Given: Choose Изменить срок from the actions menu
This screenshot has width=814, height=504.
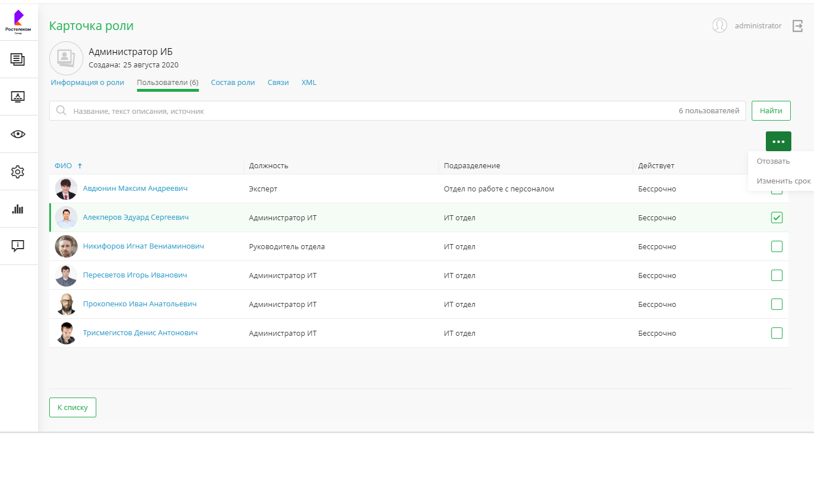Looking at the screenshot, I should click(x=783, y=181).
